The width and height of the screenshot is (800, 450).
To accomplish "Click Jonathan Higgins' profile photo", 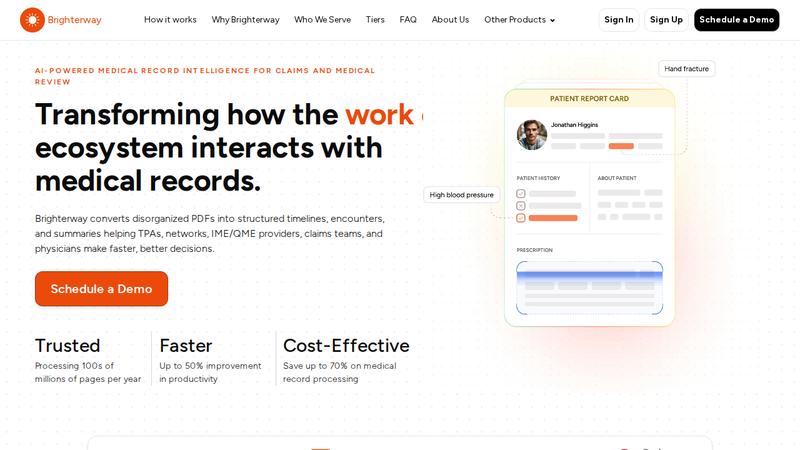I will (x=532, y=135).
